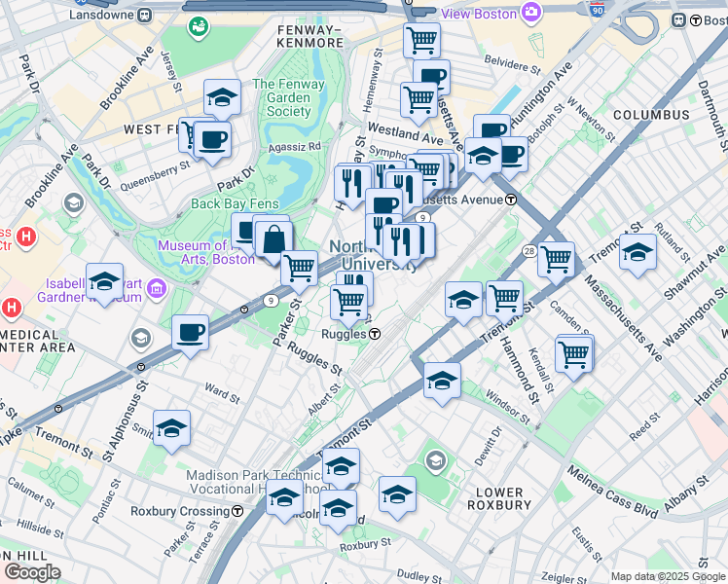Select the school marker on Madison Park Technical
The height and width of the screenshot is (584, 728).
342,467
